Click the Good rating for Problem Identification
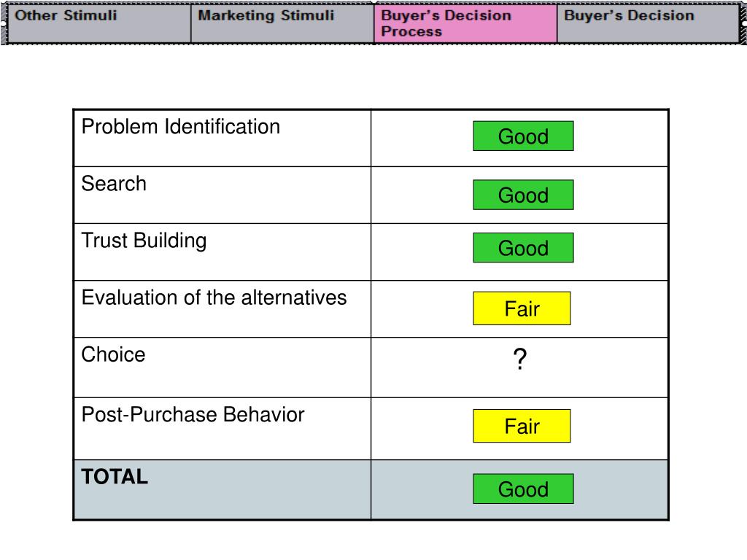Screen dimensions: 747x560 (x=523, y=136)
